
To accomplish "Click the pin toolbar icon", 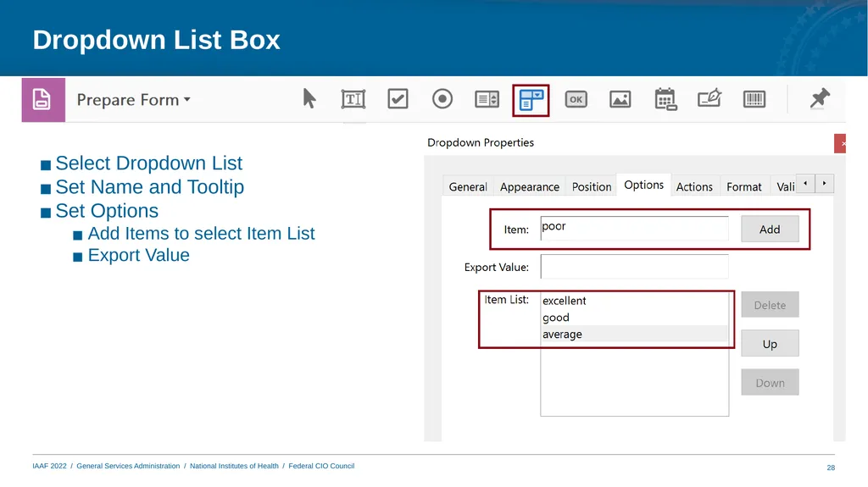I will coord(820,99).
